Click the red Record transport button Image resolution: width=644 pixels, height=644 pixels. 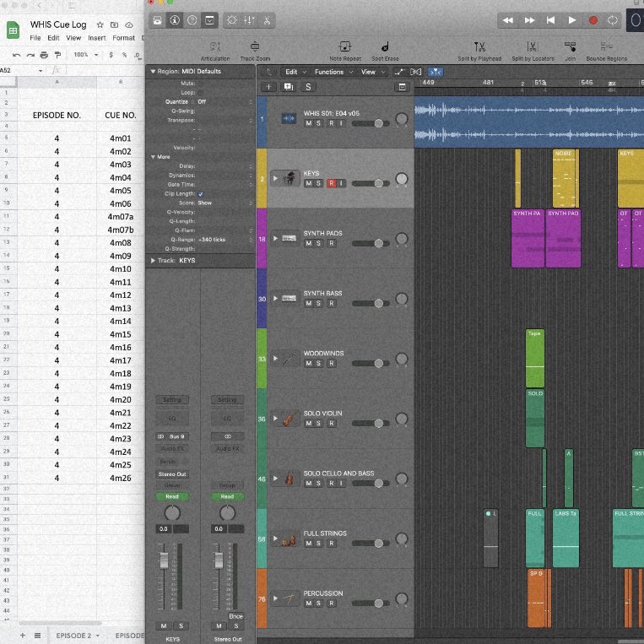click(593, 20)
